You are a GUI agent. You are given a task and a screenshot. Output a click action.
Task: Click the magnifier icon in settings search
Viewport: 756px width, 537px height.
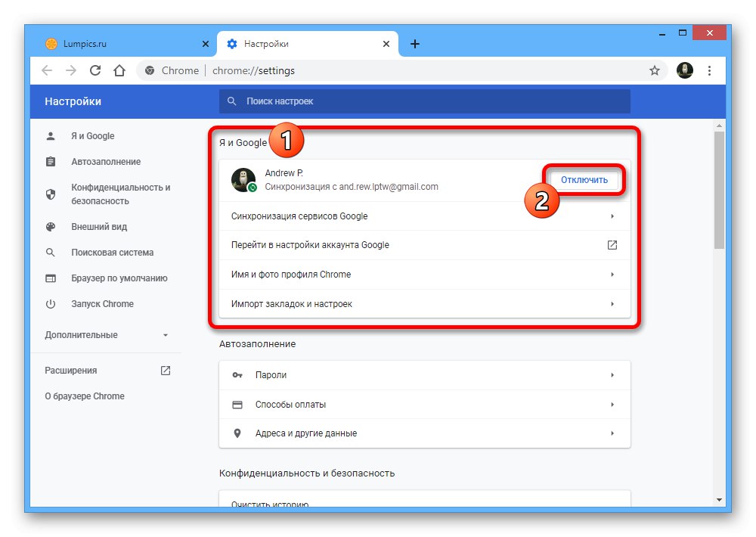tap(232, 101)
